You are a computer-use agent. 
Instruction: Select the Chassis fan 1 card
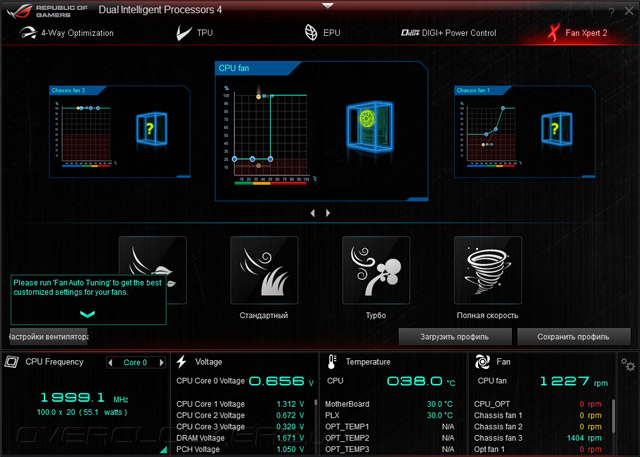[x=524, y=131]
